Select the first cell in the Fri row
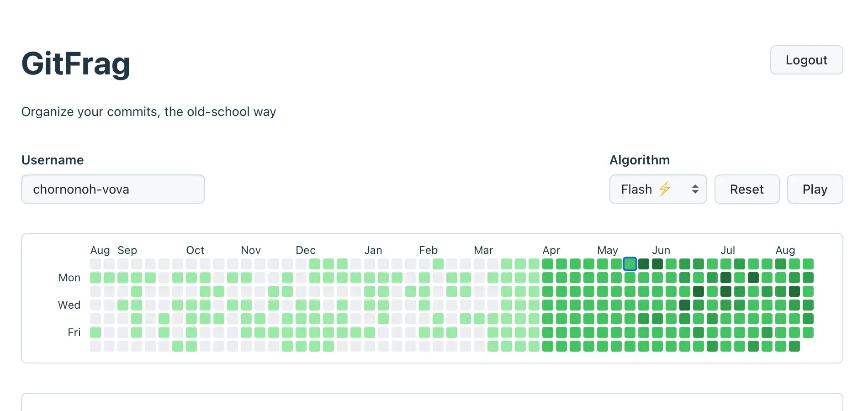Viewport: 868px width, 411px height. tap(95, 332)
